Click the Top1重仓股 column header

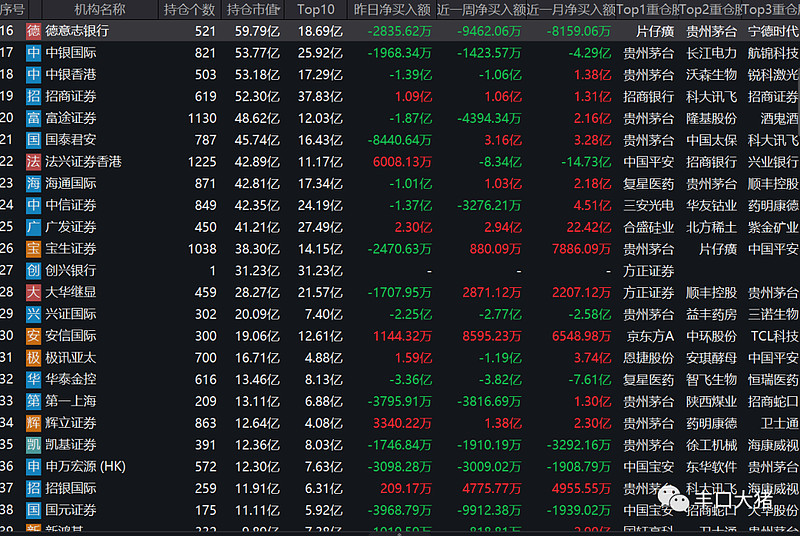coord(648,9)
